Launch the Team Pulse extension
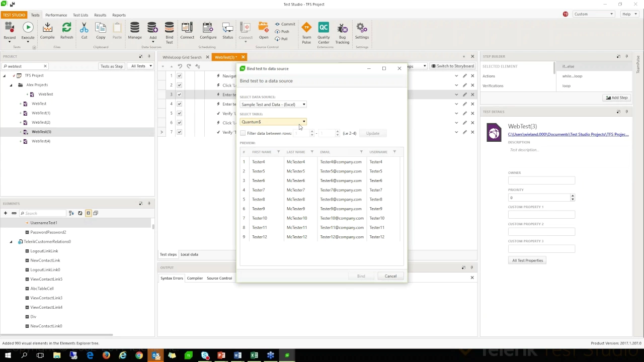Viewport: 644px width, 362px height. click(x=306, y=33)
